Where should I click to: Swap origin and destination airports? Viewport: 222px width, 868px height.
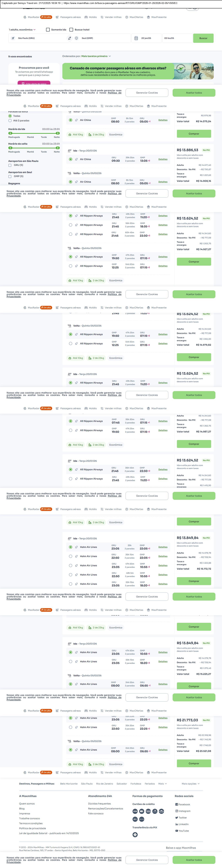click(70, 38)
